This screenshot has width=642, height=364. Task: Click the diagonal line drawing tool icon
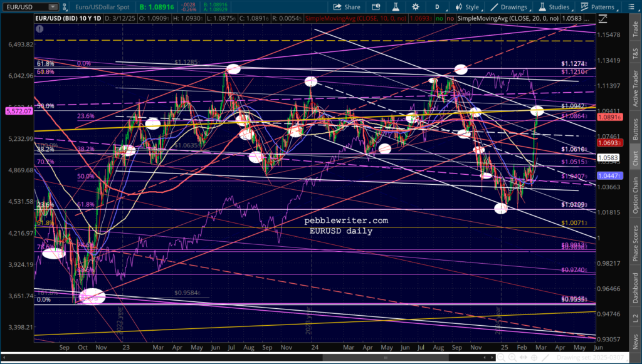click(x=545, y=358)
